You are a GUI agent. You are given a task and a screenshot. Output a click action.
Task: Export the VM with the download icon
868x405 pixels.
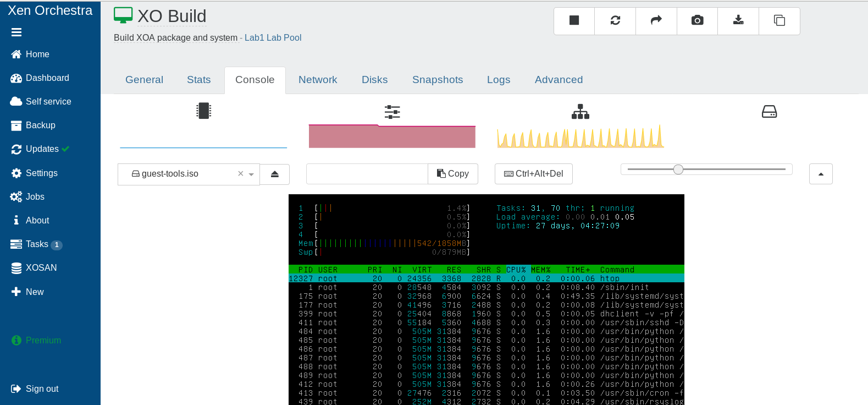(738, 21)
